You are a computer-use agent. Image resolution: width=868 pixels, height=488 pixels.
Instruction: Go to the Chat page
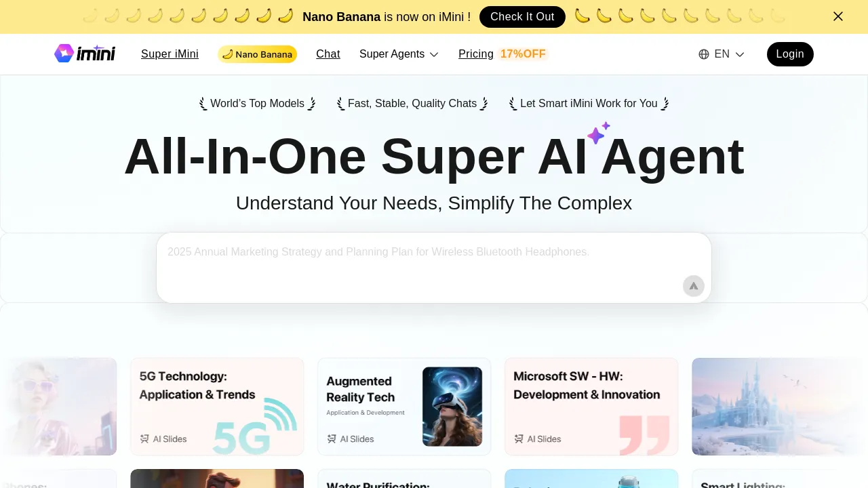pyautogui.click(x=328, y=54)
